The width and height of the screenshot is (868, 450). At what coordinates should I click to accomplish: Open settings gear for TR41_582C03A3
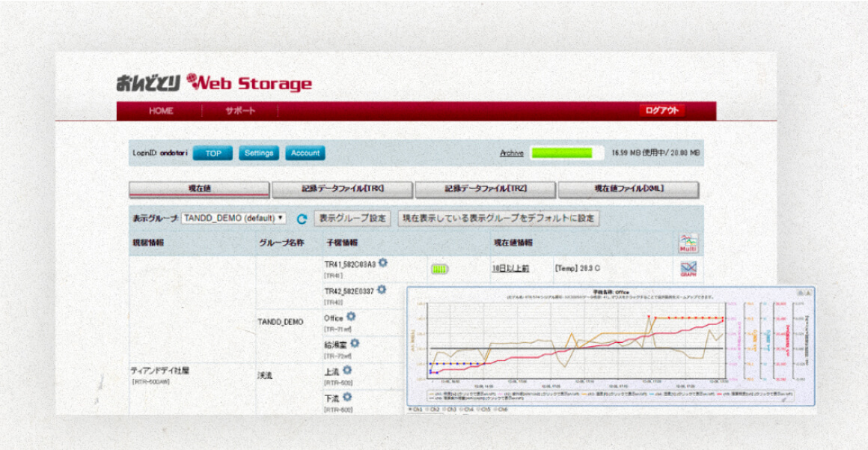(x=382, y=264)
